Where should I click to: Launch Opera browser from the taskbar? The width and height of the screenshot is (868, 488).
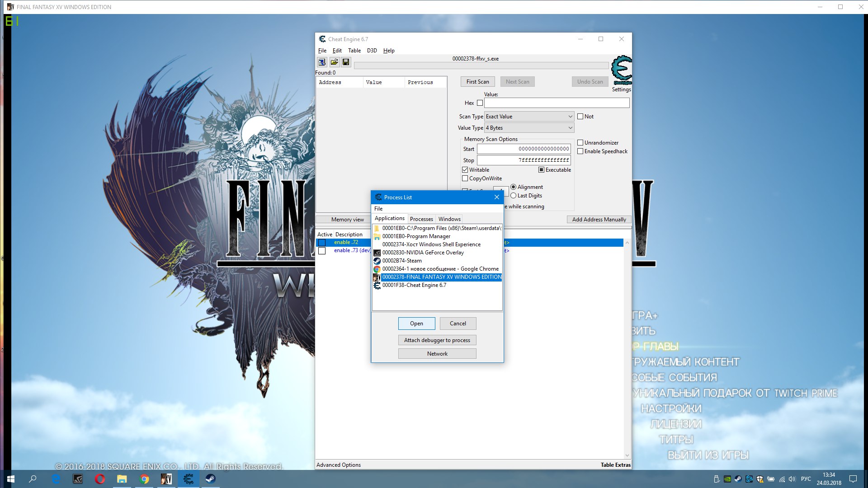(x=100, y=479)
